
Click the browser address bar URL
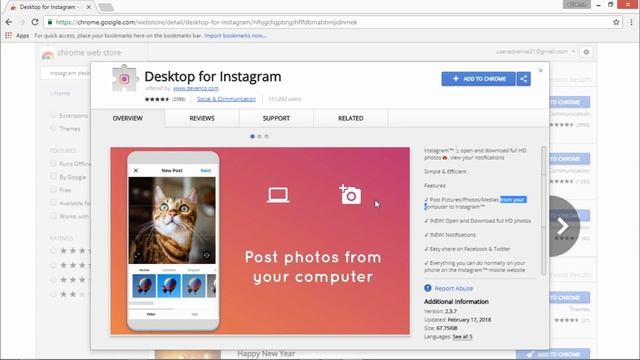[207, 22]
